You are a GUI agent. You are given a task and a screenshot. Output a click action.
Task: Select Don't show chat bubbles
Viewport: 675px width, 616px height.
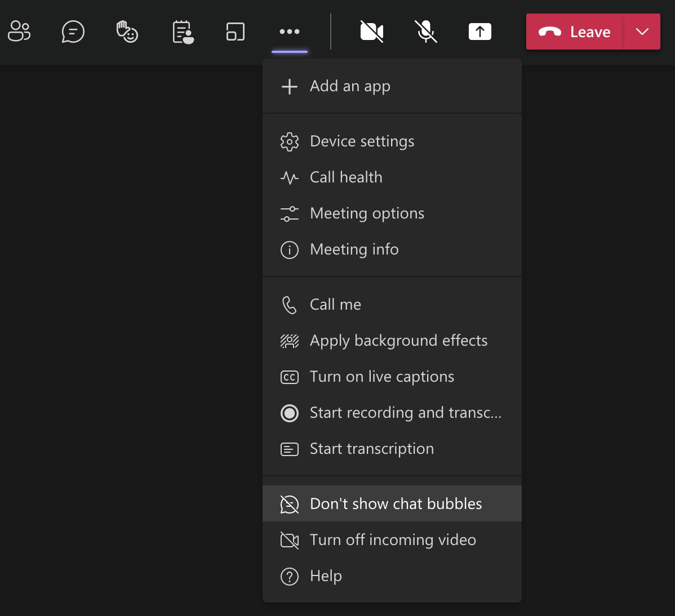pyautogui.click(x=392, y=504)
